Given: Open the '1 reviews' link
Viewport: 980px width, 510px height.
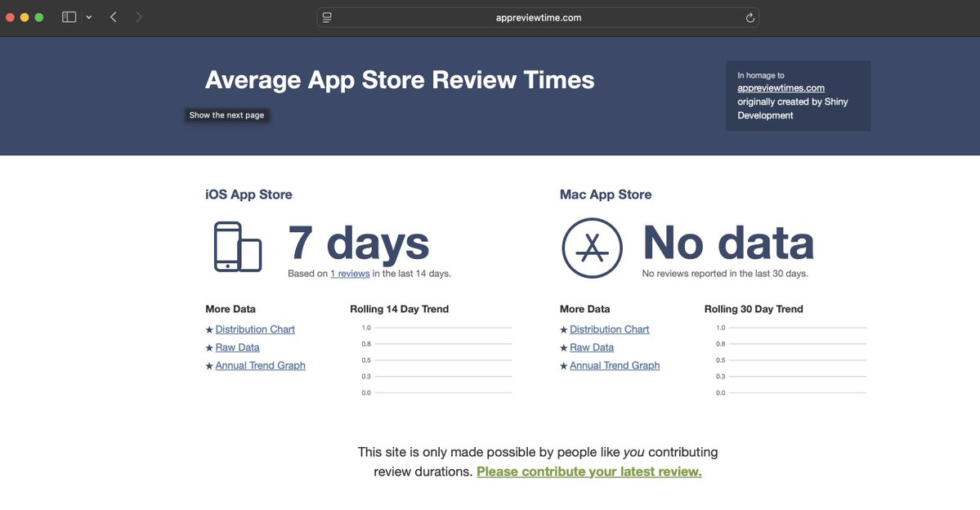Looking at the screenshot, I should pos(350,273).
